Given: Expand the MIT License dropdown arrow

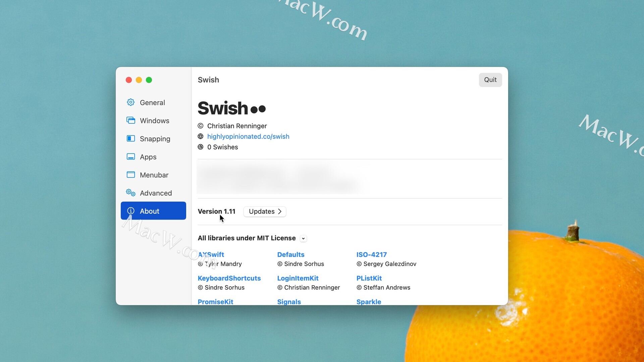Looking at the screenshot, I should pos(303,239).
